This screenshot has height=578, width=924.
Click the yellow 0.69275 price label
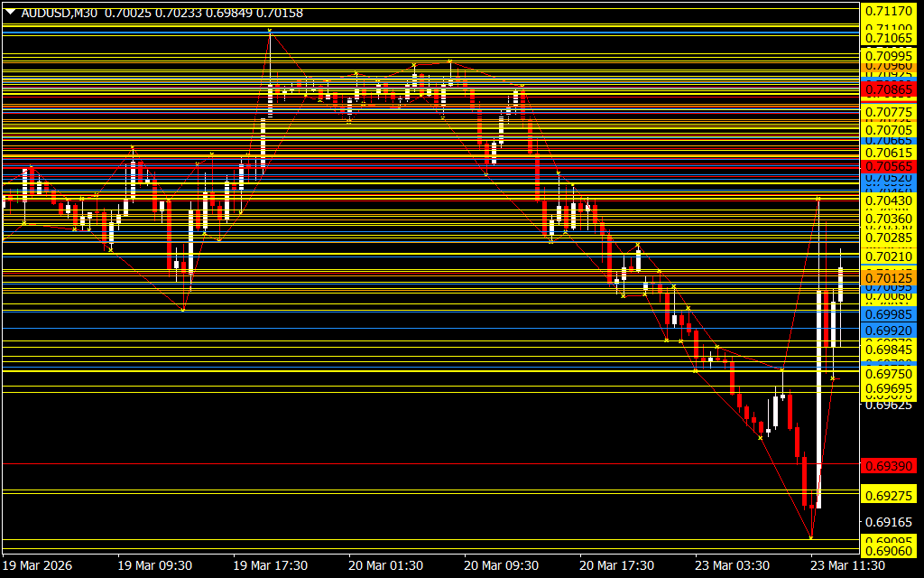click(889, 496)
